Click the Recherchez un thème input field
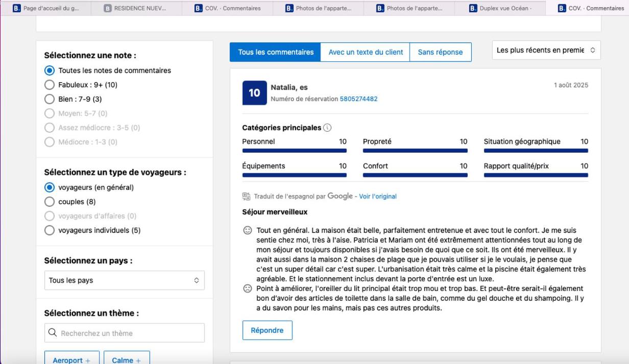The image size is (629, 364). pos(130,333)
